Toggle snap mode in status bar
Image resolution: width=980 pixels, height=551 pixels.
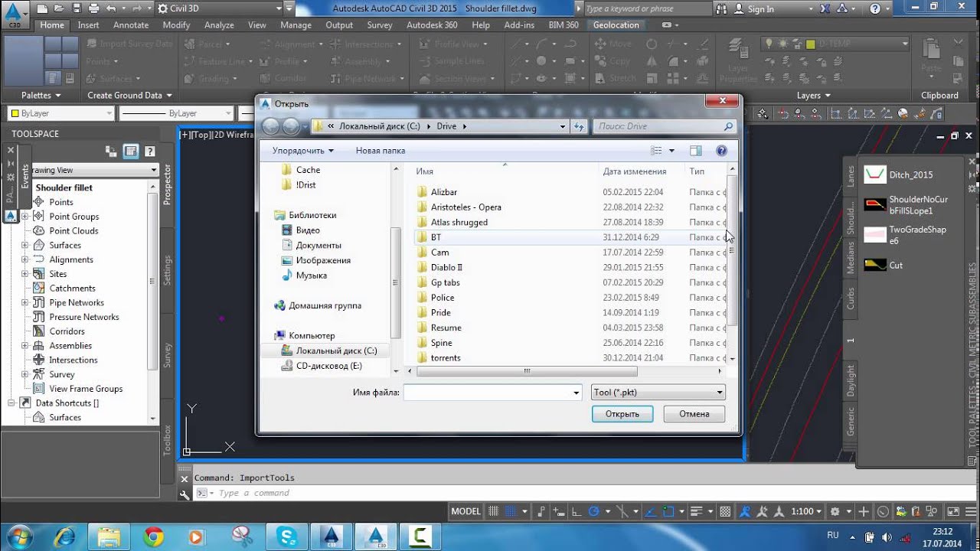(512, 511)
